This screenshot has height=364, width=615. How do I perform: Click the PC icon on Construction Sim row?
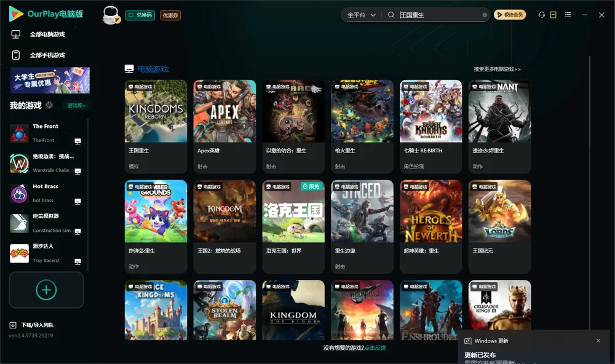click(x=77, y=231)
